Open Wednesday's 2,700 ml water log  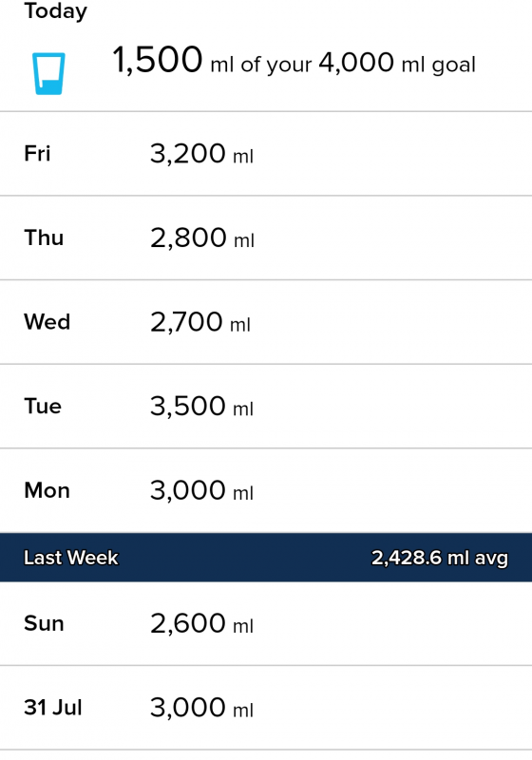[x=266, y=322]
